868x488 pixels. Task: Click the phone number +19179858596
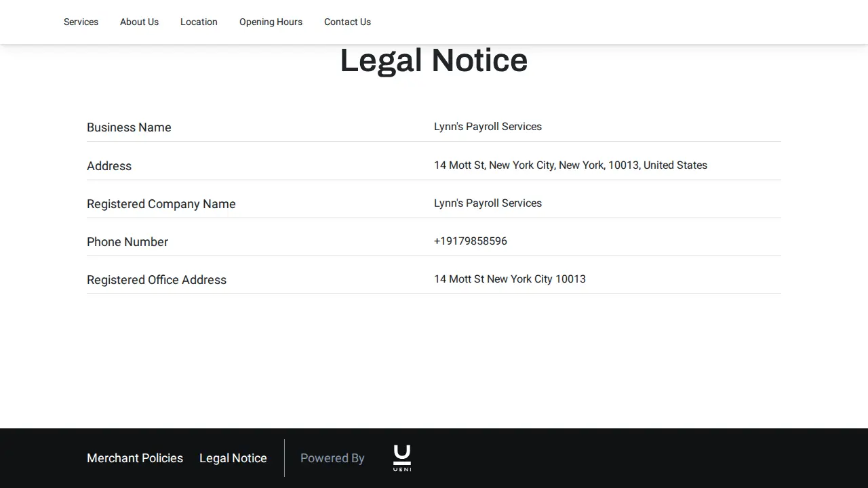coord(471,241)
